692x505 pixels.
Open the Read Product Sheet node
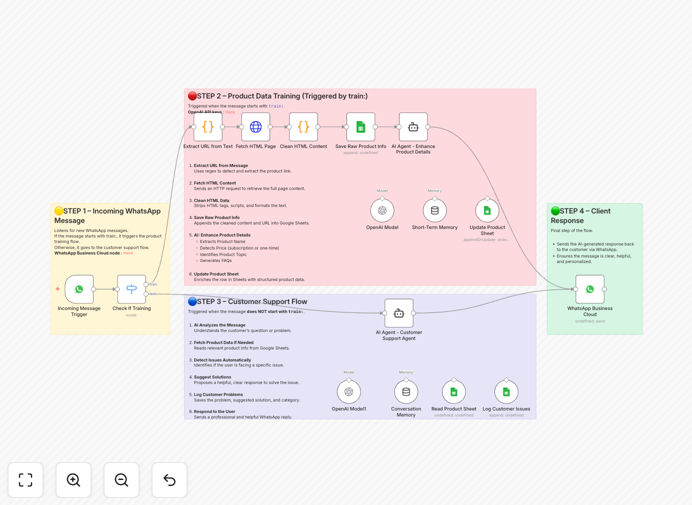pos(454,392)
